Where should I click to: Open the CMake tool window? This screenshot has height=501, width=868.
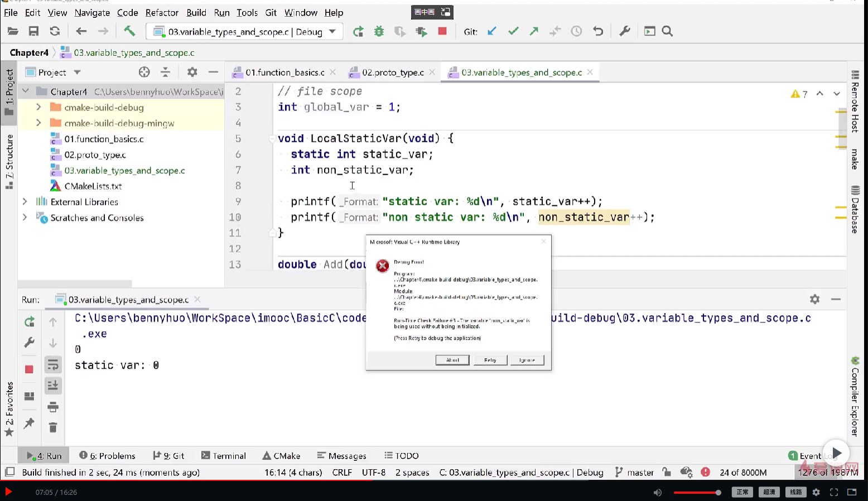coord(281,456)
